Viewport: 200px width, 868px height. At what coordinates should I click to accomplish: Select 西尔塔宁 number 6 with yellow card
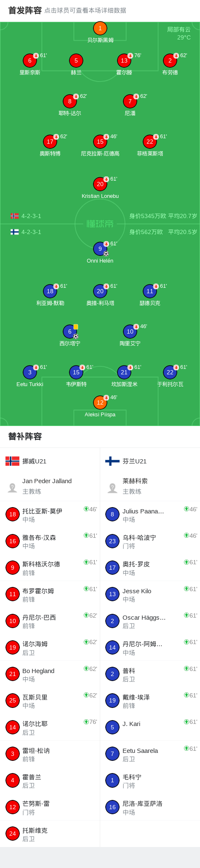(70, 331)
